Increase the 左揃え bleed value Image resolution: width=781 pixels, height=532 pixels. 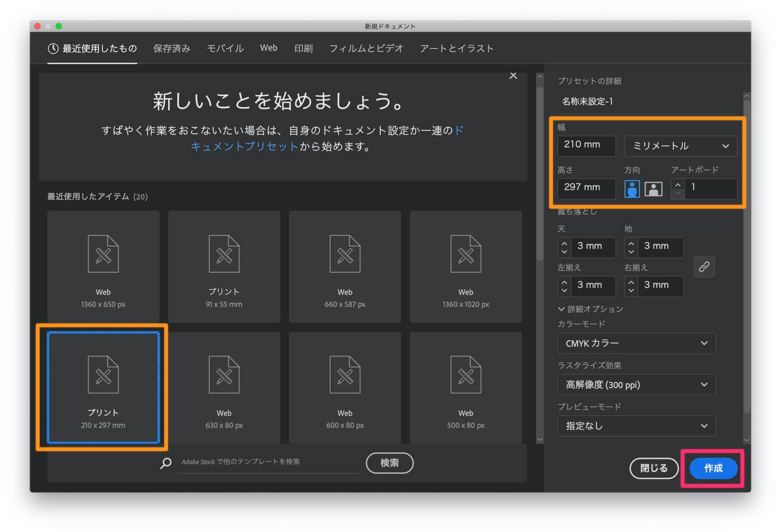click(565, 282)
